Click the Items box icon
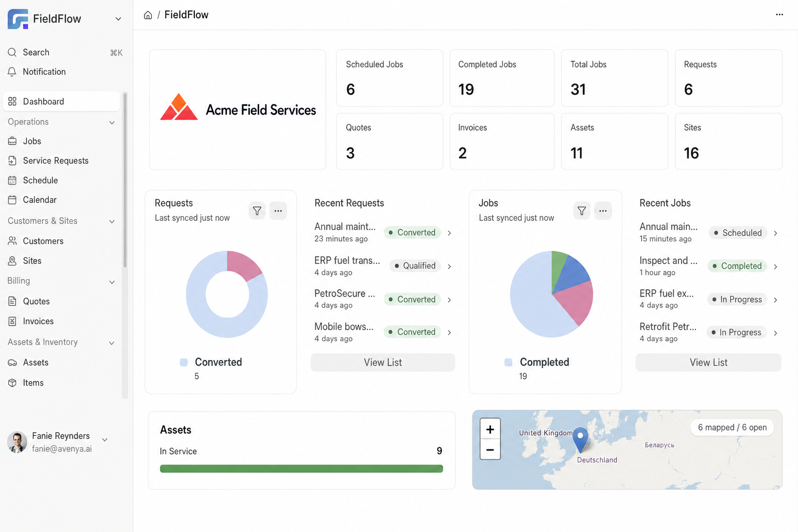Viewport: 798px width, 532px height. pyautogui.click(x=12, y=383)
